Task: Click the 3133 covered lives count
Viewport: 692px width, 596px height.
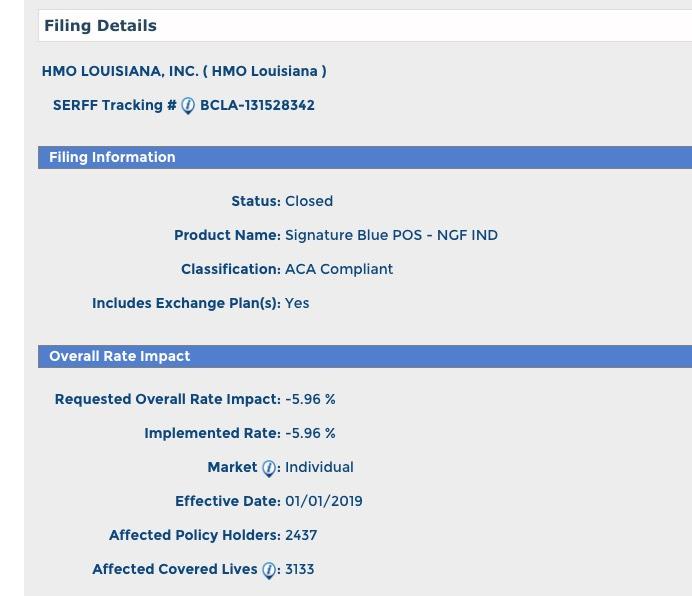Action: 300,569
